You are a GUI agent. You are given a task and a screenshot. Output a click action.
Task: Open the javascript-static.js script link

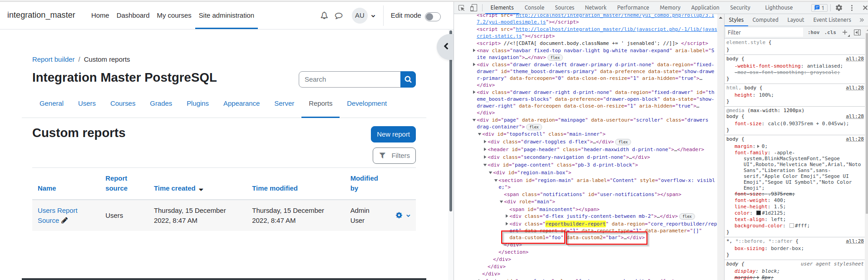597,32
